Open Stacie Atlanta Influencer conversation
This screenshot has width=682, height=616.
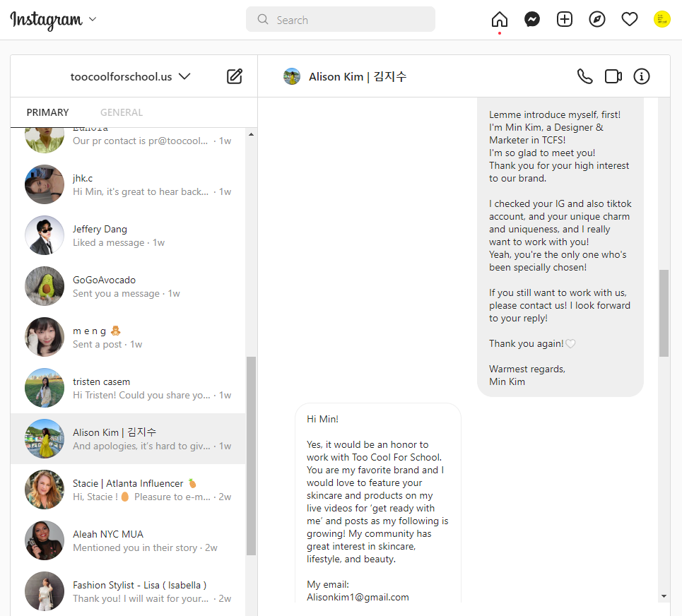[x=129, y=490]
